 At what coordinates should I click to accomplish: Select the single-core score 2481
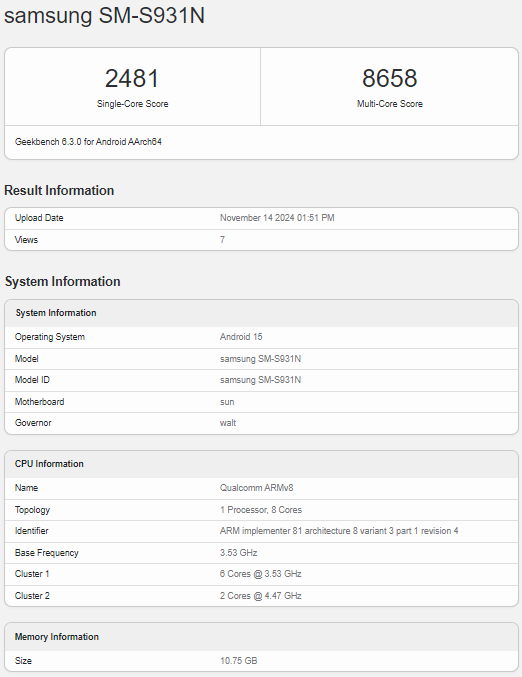point(132,79)
